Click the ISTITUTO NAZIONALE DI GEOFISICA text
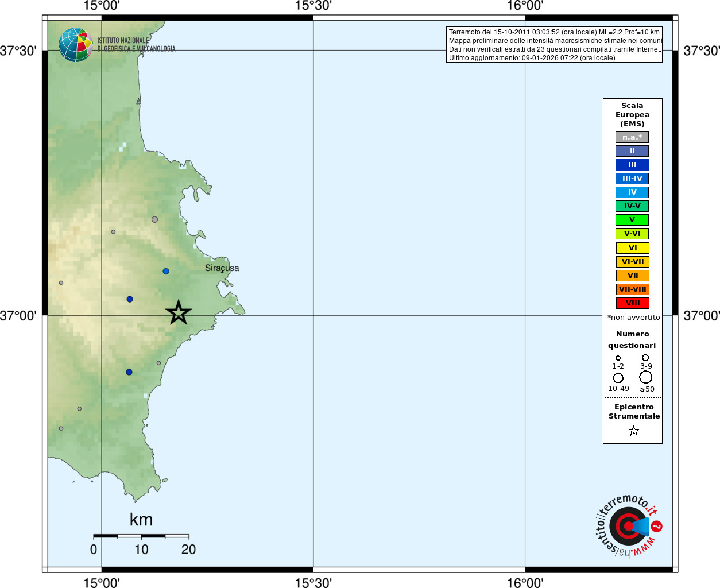Viewport: 720px width, 588px height. (136, 45)
